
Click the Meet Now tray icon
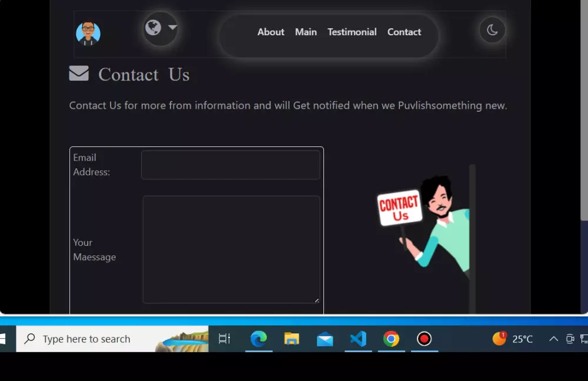click(570, 339)
